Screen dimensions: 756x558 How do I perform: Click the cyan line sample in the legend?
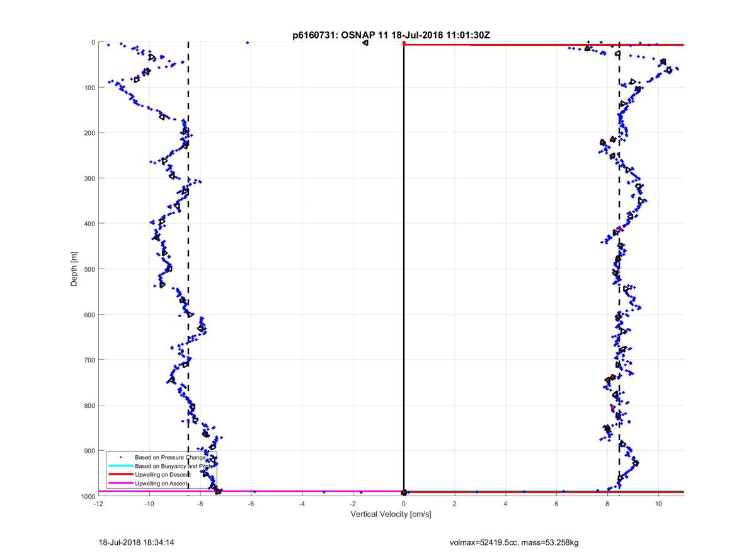[120, 465]
